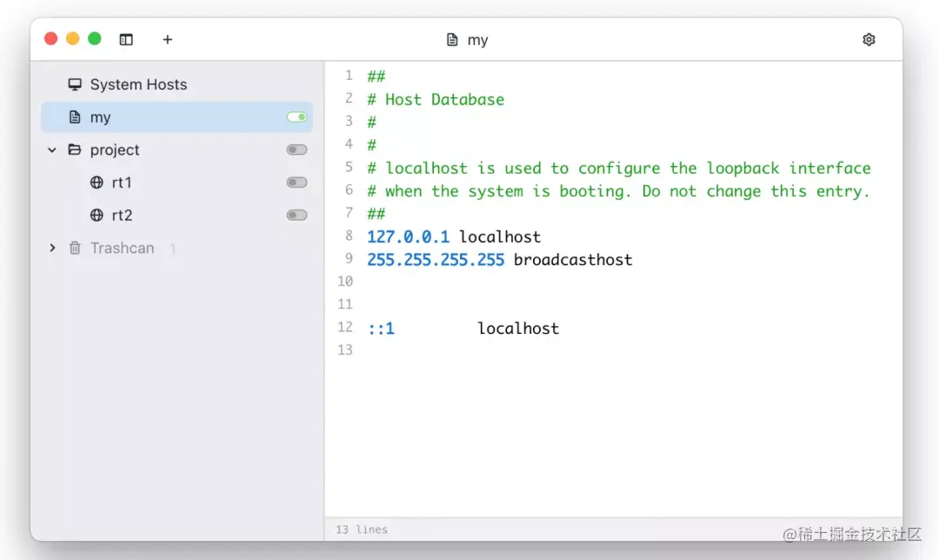The image size is (939, 560).
Task: Turn on the rt2 switch
Action: click(x=296, y=215)
